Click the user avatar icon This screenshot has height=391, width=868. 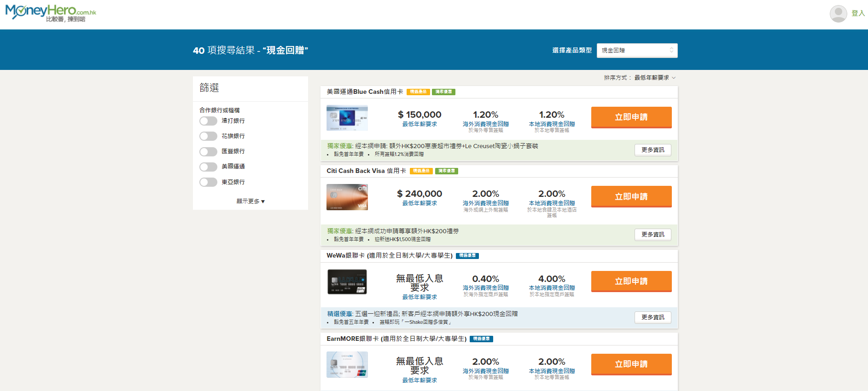click(x=838, y=13)
